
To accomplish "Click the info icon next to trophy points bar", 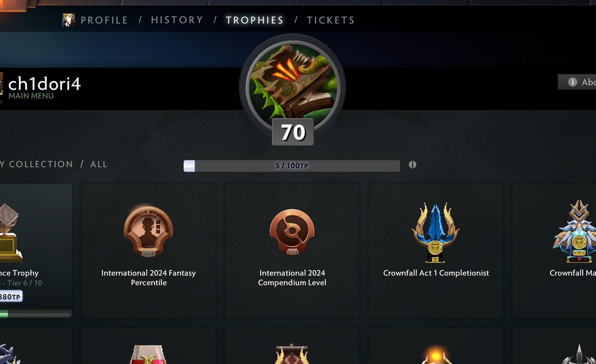I will click(x=412, y=165).
